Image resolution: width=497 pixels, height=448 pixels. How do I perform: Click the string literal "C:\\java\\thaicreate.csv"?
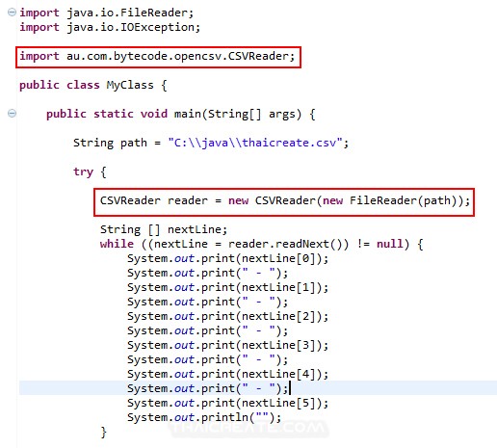(x=255, y=143)
